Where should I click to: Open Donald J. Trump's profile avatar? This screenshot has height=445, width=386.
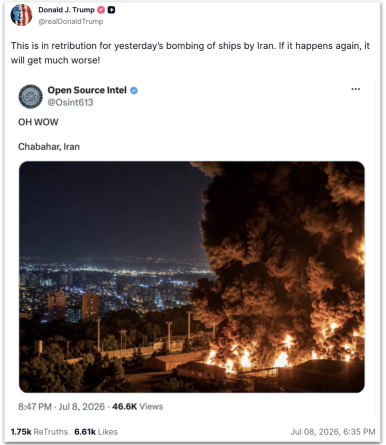point(21,15)
